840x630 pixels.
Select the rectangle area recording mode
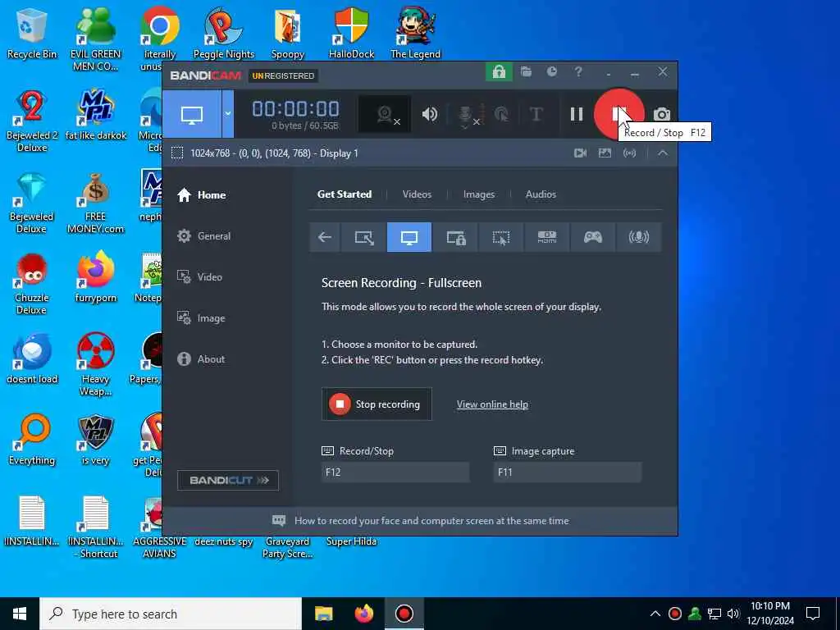pyautogui.click(x=363, y=237)
